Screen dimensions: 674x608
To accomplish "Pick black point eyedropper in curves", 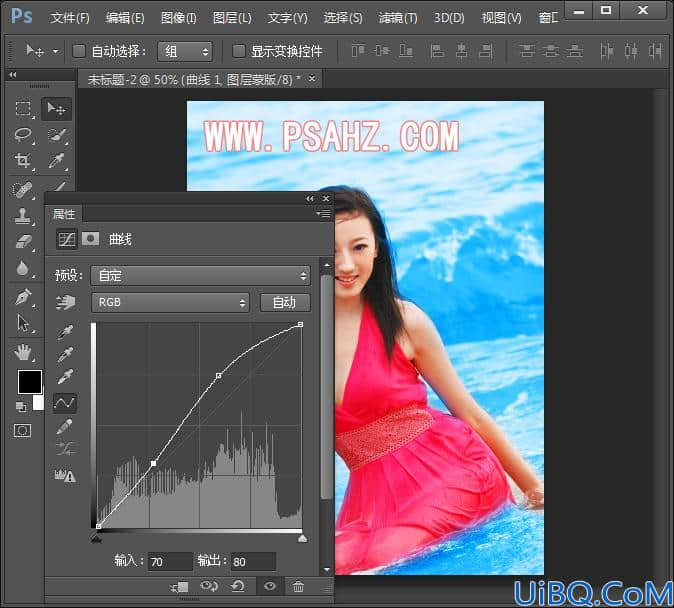I will click(x=65, y=332).
